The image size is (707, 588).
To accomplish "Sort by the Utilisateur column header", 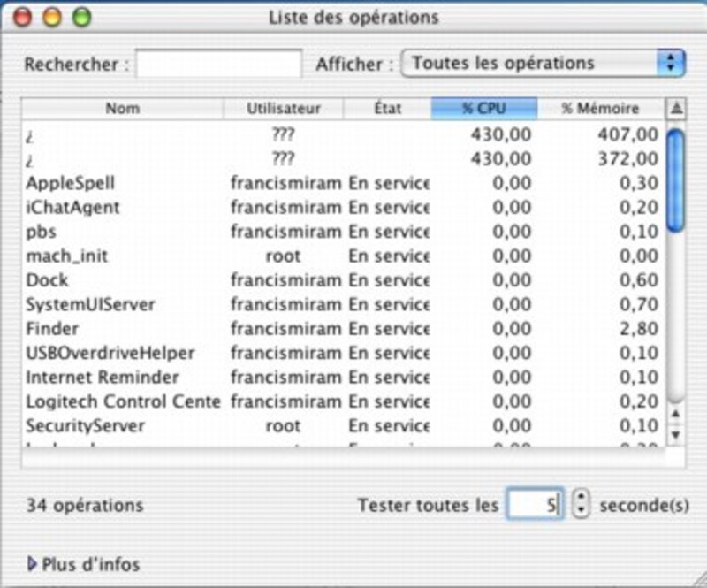I will coord(283,108).
